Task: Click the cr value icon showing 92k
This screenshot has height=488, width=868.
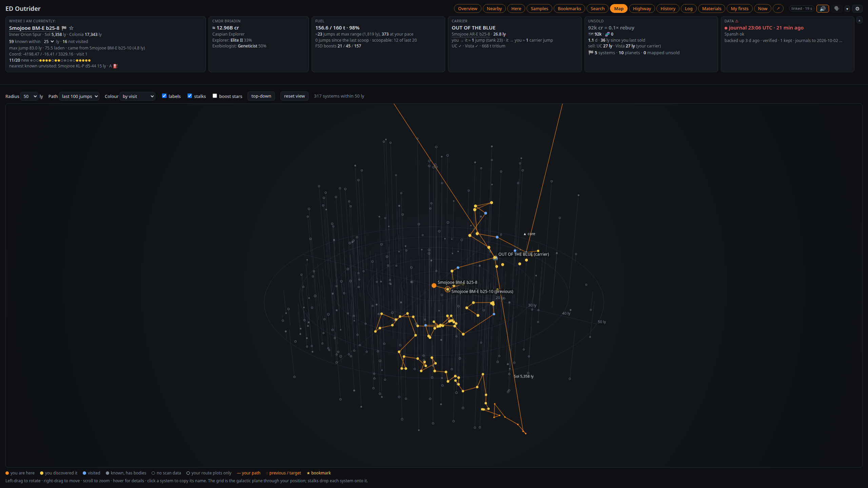Action: [591, 34]
